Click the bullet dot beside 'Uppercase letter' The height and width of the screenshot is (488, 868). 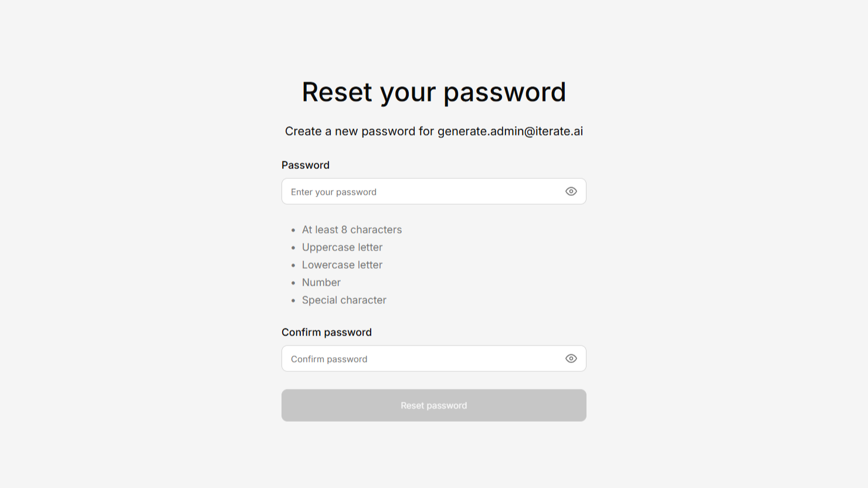(293, 248)
